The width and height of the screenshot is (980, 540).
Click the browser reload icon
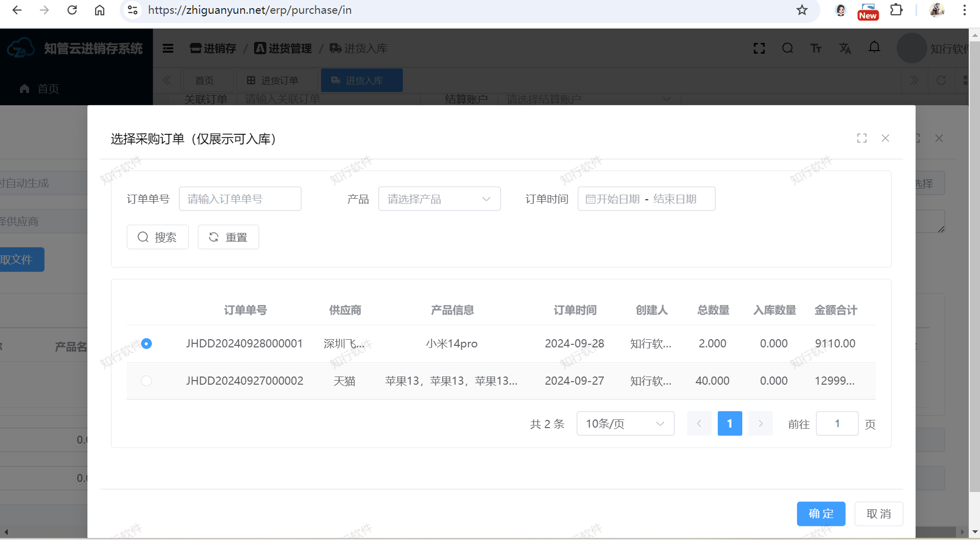click(72, 10)
